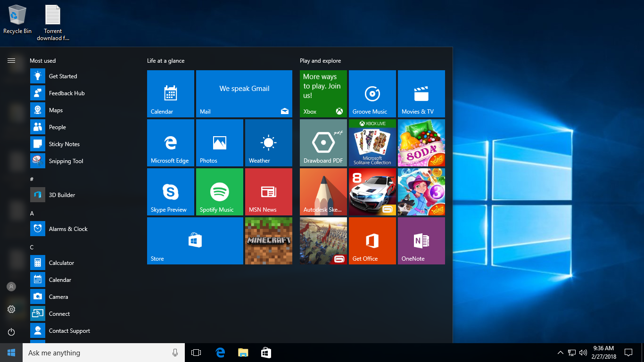Launch the OneNote tile
This screenshot has height=362, width=644.
(421, 241)
